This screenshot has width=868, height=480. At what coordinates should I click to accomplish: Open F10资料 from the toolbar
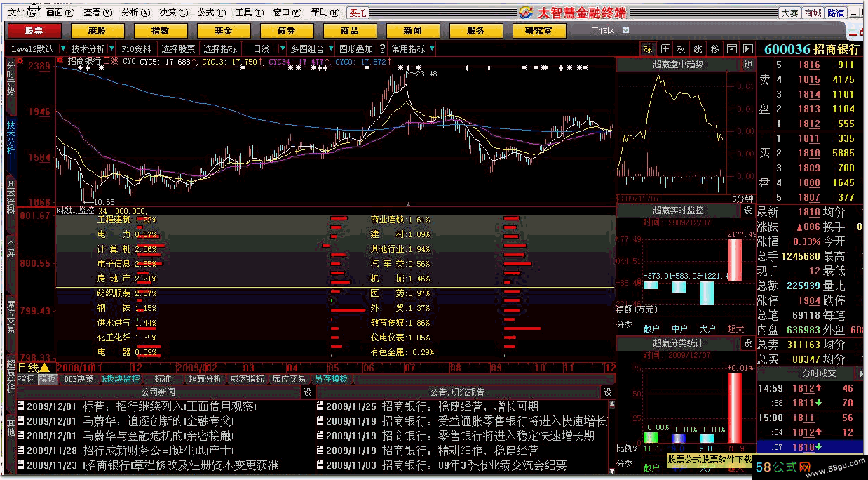point(136,49)
